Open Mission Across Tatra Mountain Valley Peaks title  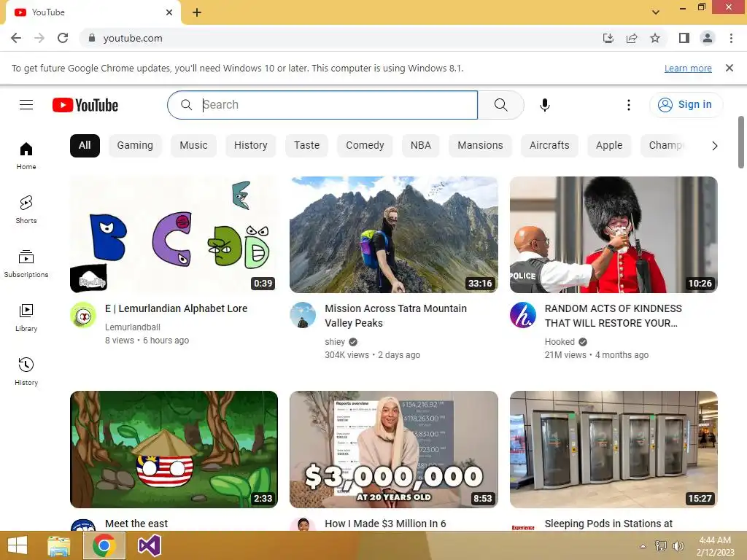[396, 316]
